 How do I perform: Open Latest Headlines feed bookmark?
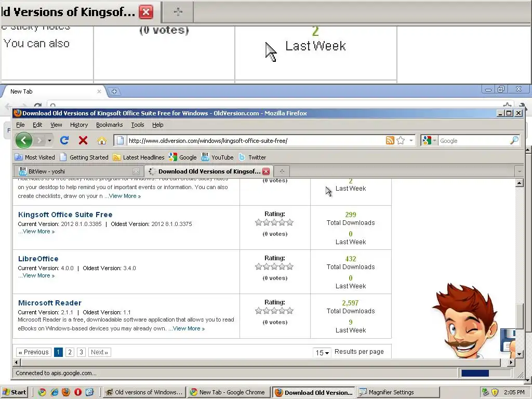click(138, 157)
